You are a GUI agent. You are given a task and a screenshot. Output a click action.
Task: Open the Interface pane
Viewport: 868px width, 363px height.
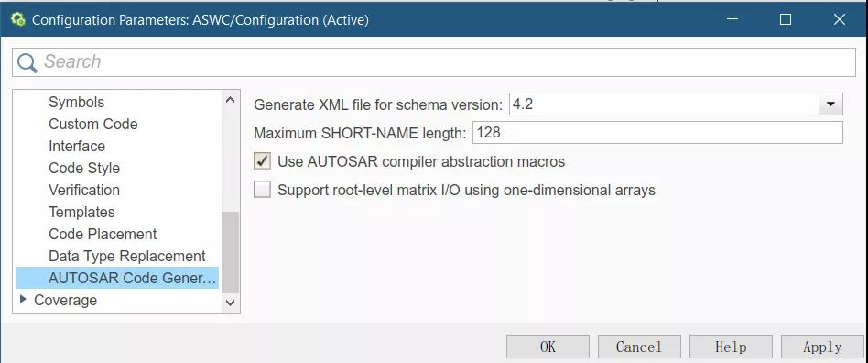(77, 147)
